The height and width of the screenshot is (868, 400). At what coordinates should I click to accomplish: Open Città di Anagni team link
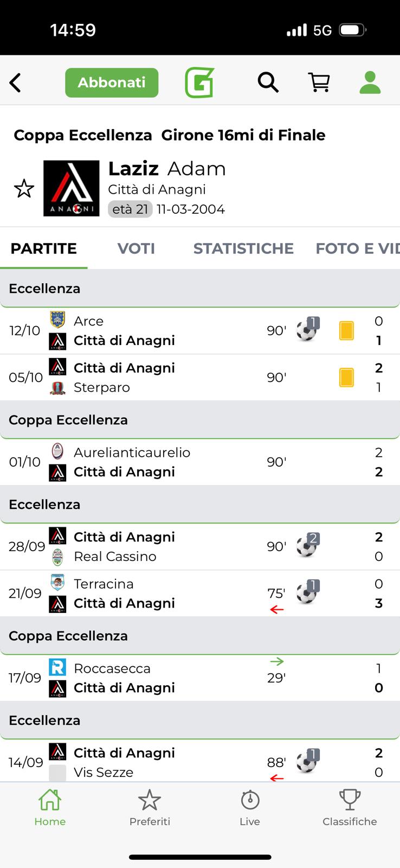157,189
